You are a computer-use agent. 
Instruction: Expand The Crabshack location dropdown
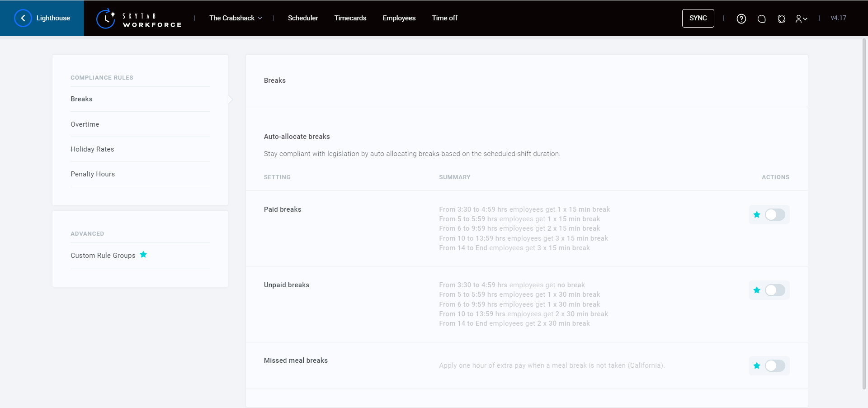[236, 18]
